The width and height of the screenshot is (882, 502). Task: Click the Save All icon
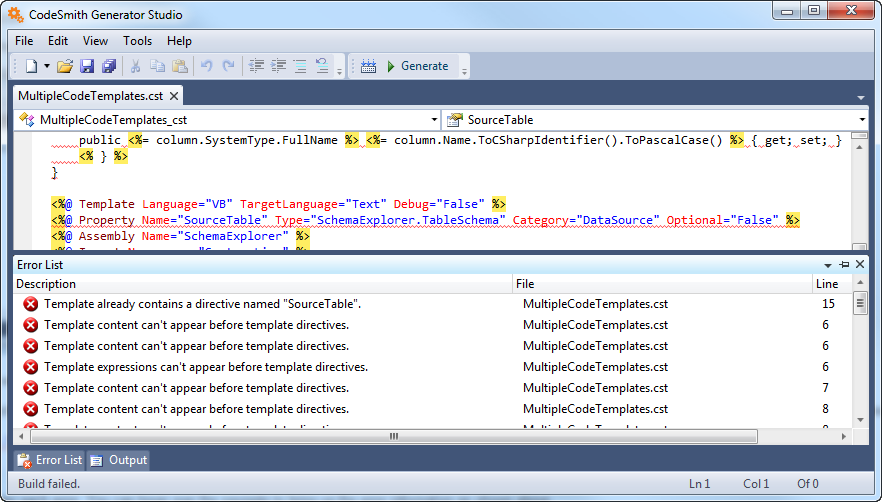point(109,66)
